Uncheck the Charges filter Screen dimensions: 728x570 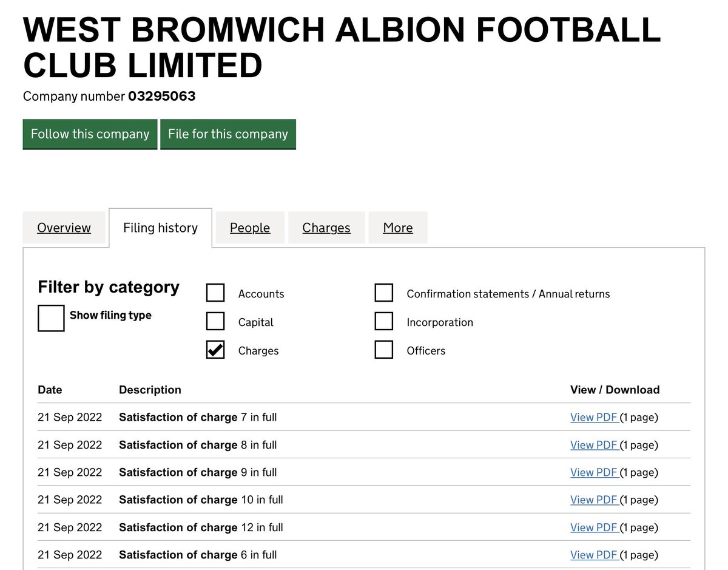(215, 350)
